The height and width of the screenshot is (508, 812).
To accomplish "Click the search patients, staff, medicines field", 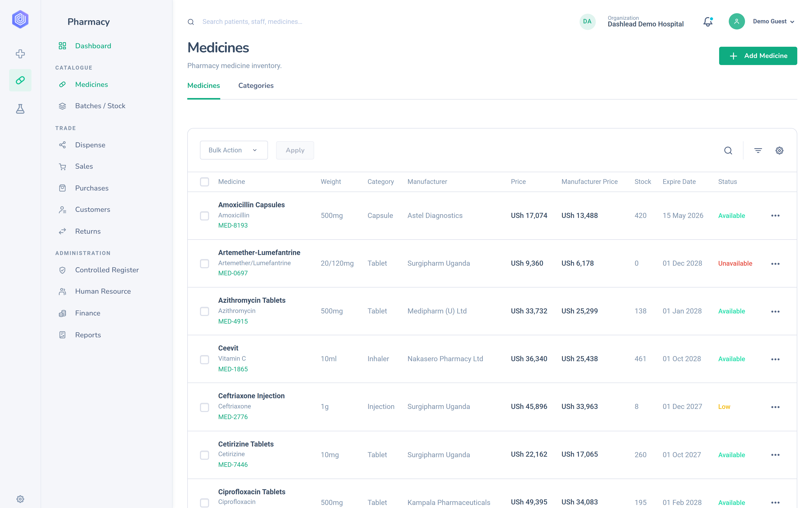I will pyautogui.click(x=252, y=22).
